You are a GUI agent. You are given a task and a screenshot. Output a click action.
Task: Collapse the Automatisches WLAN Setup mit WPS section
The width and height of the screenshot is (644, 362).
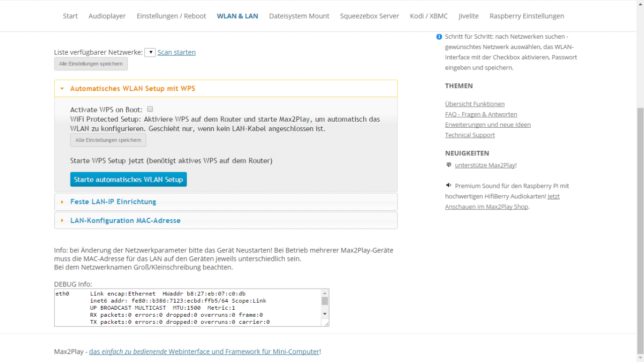point(226,88)
